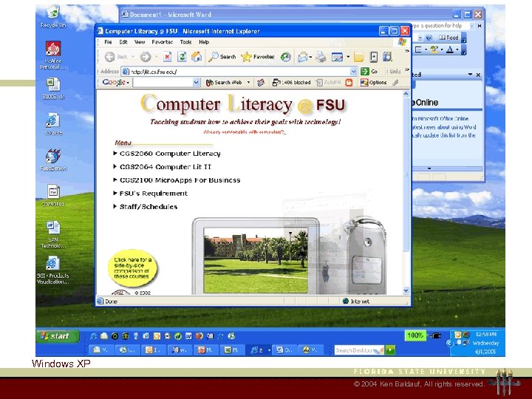Open the Help menu in Internet Explorer

(x=204, y=42)
